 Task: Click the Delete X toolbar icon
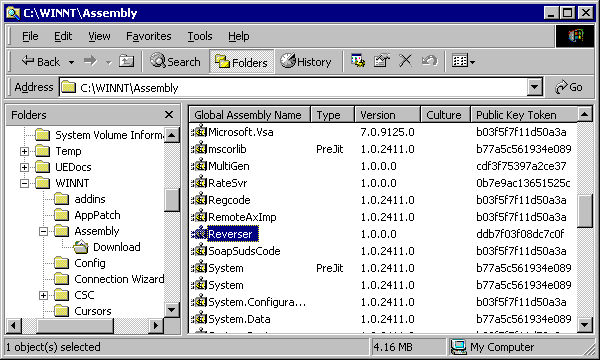pyautogui.click(x=405, y=61)
